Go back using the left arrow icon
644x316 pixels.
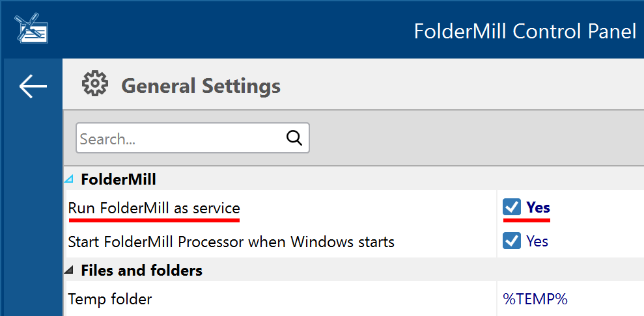(33, 86)
